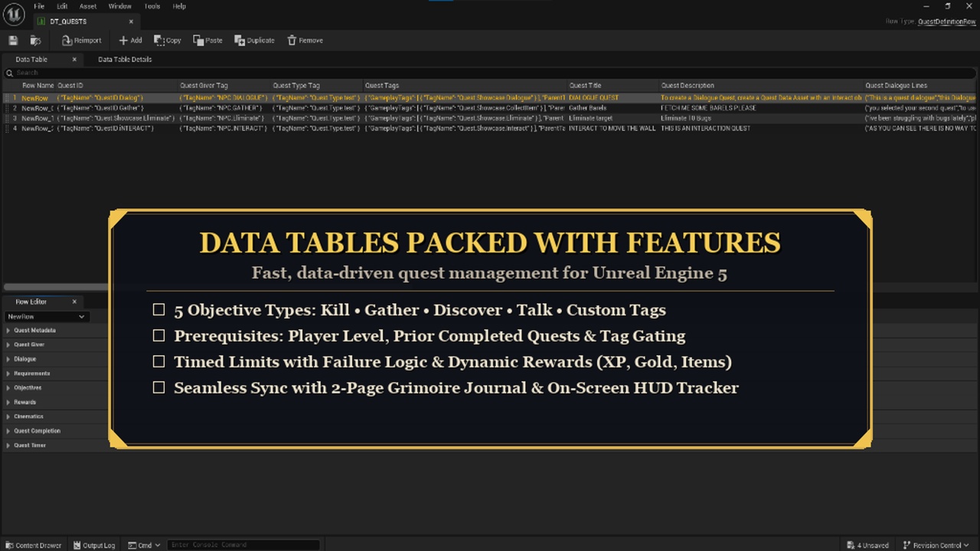Click the 'Gather Barels' quest title cell
This screenshot has width=980, height=551.
pos(587,108)
